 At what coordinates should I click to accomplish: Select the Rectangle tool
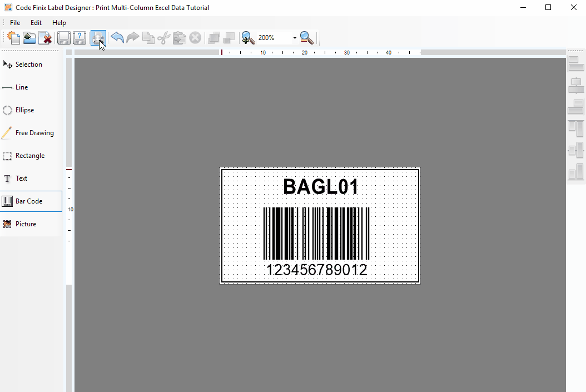31,156
